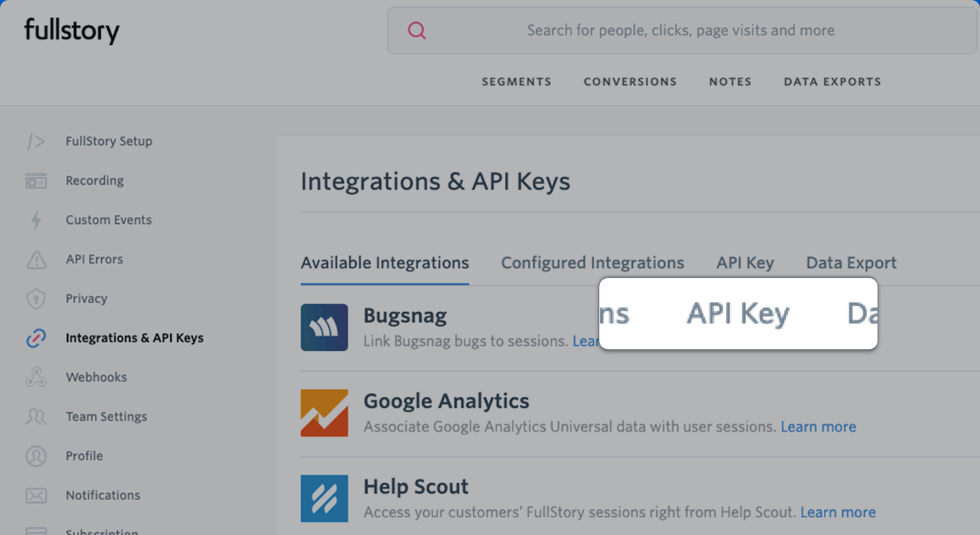Select Integrations & API Keys sidebar item
Viewport: 980px width, 535px height.
coord(135,338)
